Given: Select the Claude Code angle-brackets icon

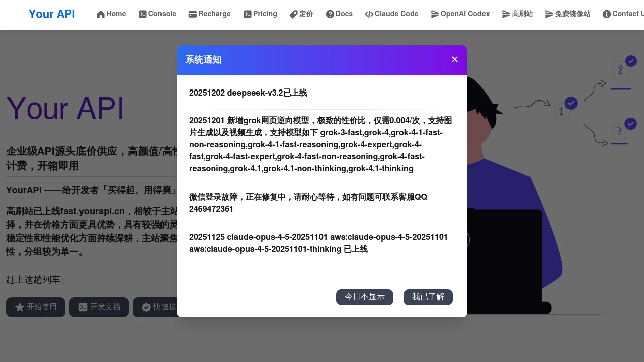Looking at the screenshot, I should tap(369, 14).
